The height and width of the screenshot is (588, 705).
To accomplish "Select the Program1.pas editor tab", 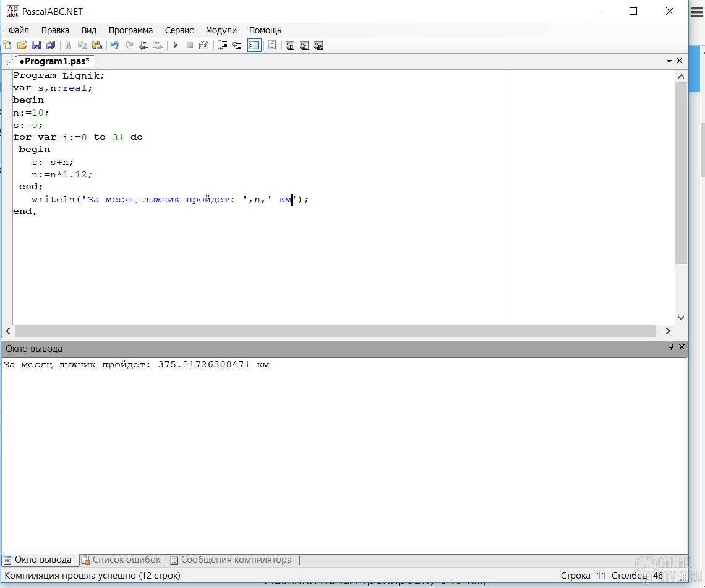I will click(x=53, y=61).
